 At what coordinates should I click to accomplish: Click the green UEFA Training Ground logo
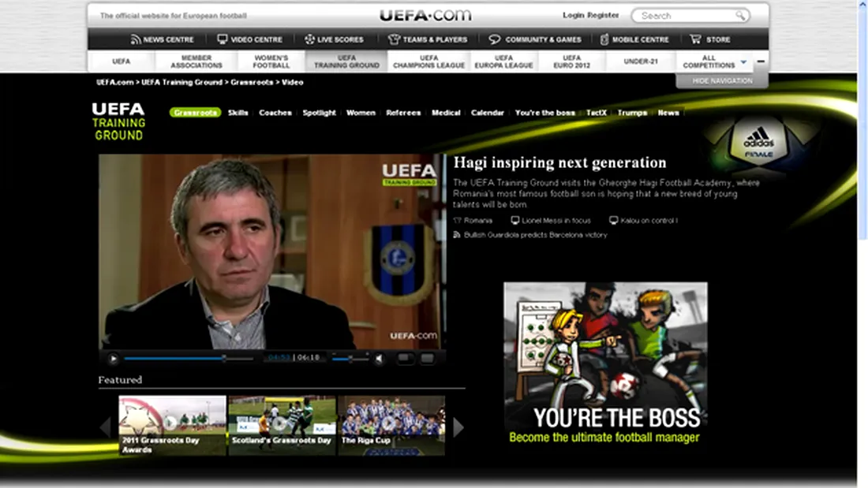point(118,121)
